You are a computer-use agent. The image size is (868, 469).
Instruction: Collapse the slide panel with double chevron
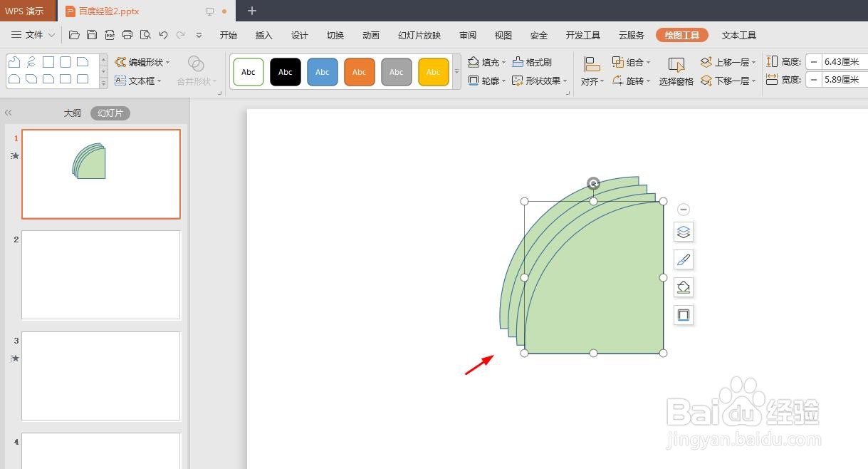click(x=9, y=113)
